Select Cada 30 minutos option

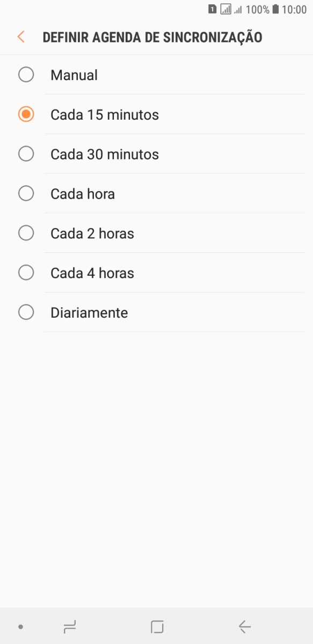(x=26, y=154)
